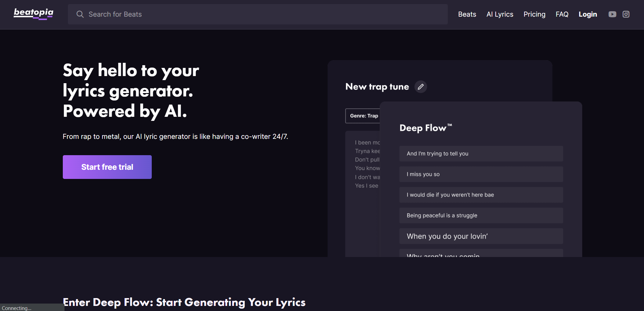Navigate to the FAQ section
644x311 pixels.
tap(562, 14)
